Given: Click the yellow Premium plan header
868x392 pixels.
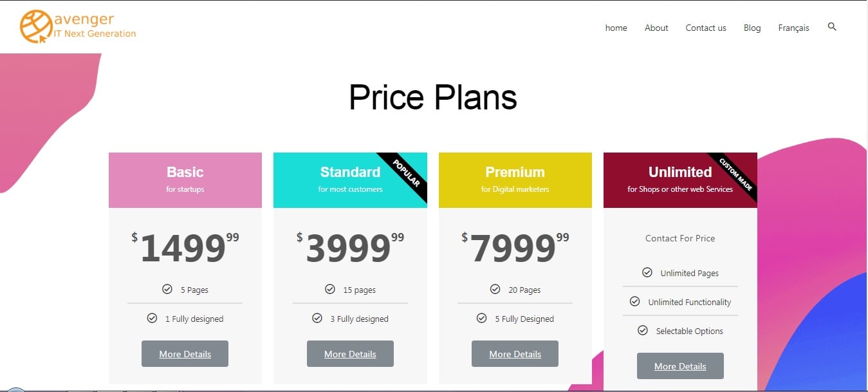Looking at the screenshot, I should click(515, 180).
